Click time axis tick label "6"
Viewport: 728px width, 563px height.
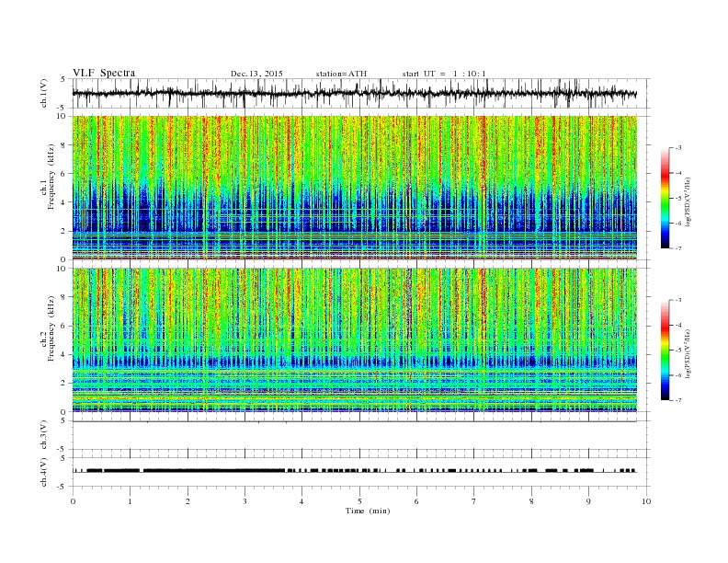click(x=417, y=501)
